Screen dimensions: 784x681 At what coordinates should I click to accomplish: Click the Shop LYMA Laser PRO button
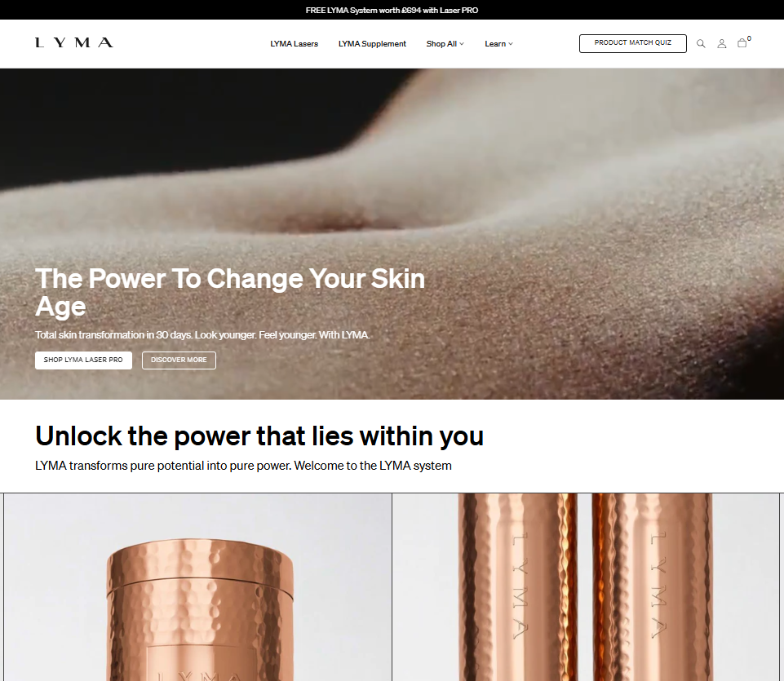coord(83,360)
